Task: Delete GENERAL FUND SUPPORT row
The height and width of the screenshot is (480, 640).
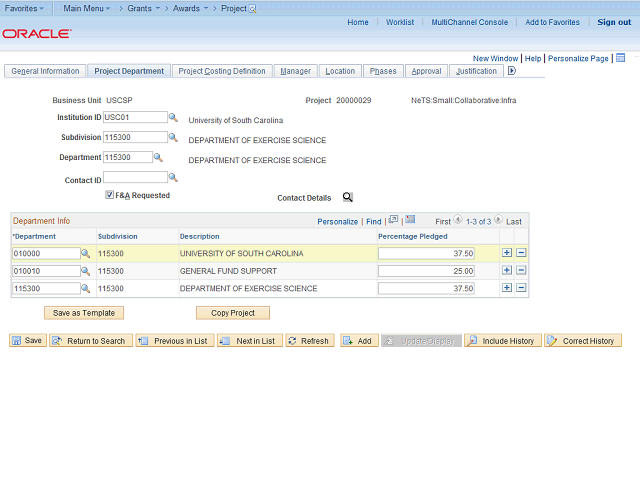Action: click(521, 270)
